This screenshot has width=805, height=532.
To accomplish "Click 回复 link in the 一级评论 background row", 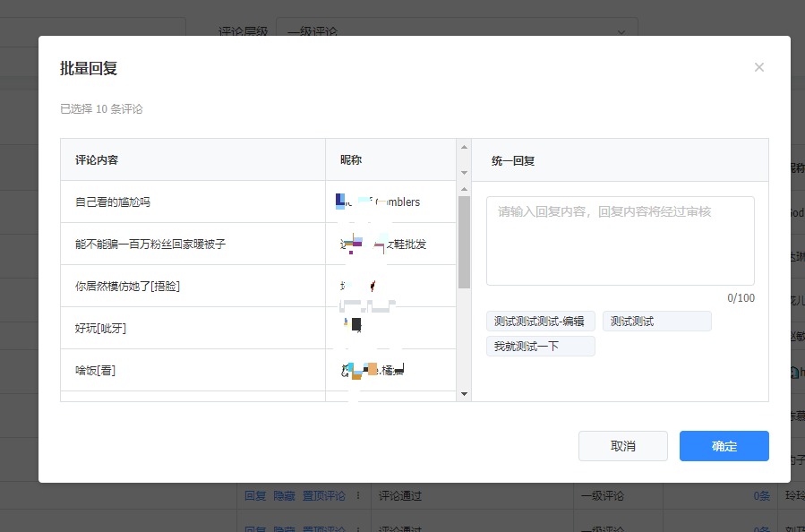I will point(255,496).
